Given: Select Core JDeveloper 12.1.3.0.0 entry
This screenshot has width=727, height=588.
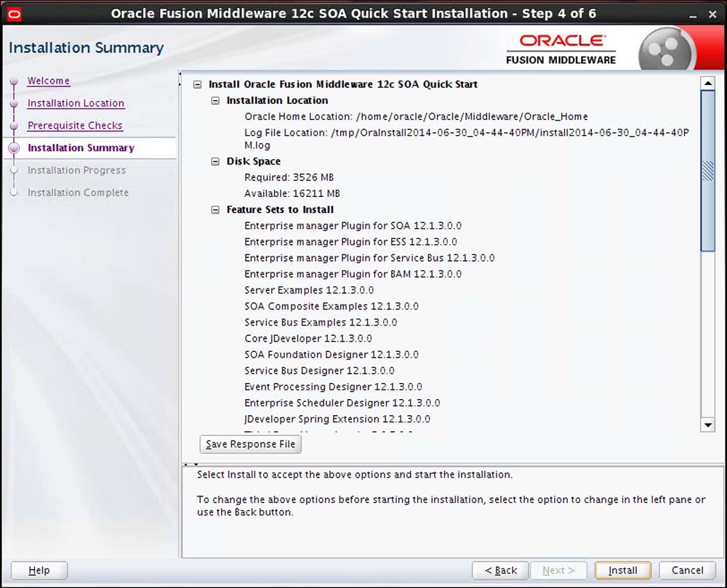Looking at the screenshot, I should tap(308, 338).
